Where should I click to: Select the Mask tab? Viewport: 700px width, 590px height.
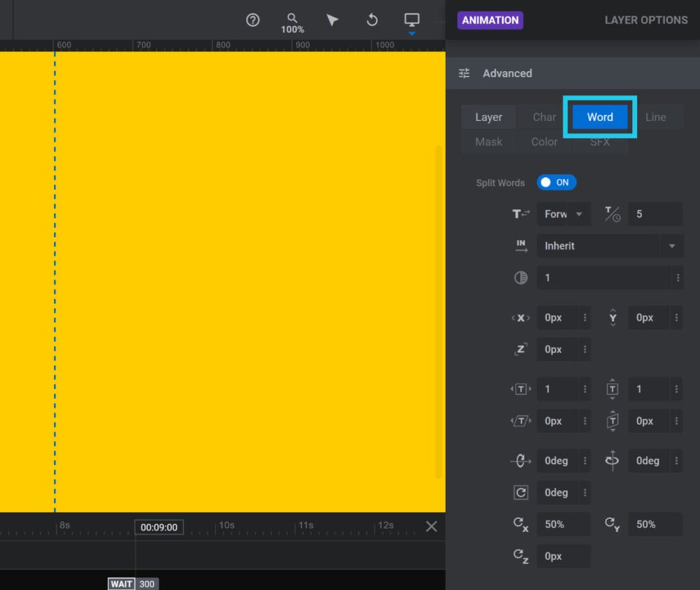(x=488, y=142)
